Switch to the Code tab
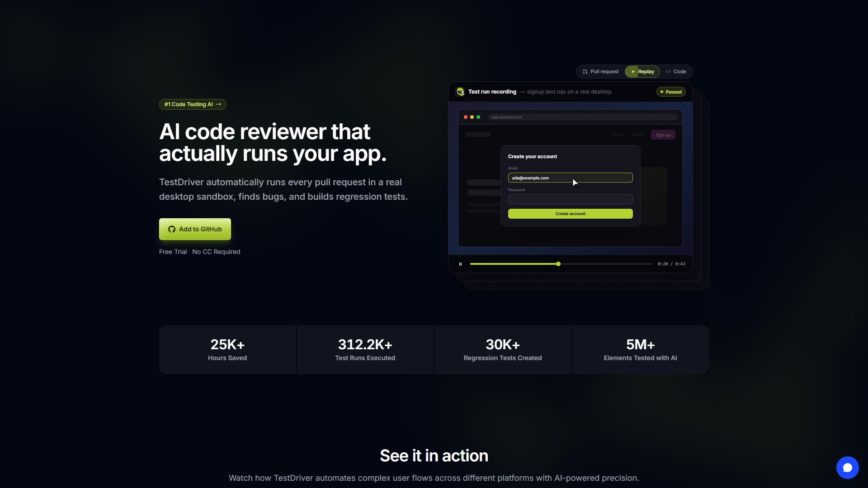This screenshot has width=868, height=488. [x=676, y=71]
